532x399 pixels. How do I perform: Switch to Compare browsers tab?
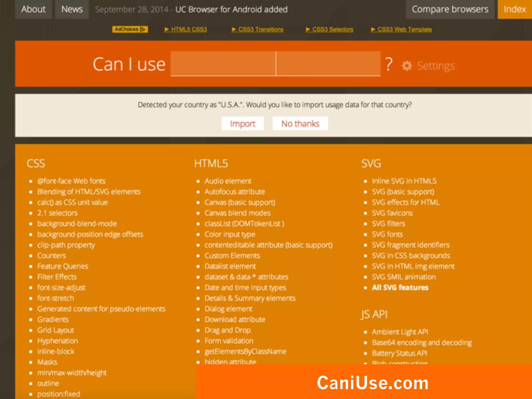(450, 9)
